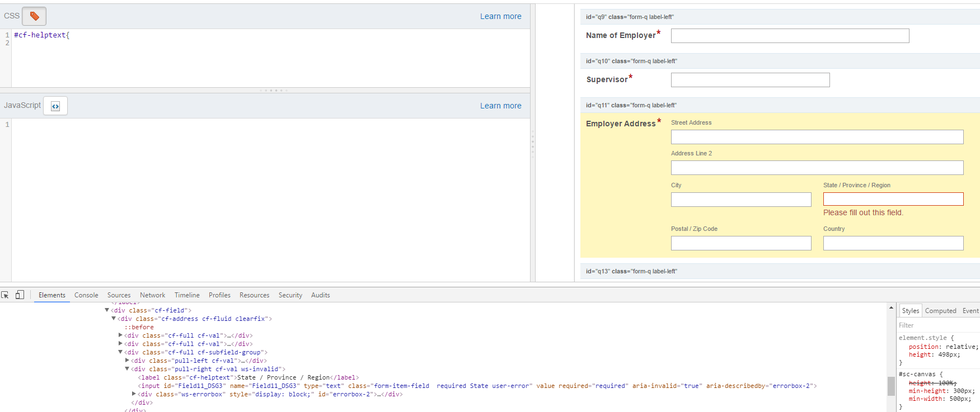Open the Network tab

tap(152, 295)
